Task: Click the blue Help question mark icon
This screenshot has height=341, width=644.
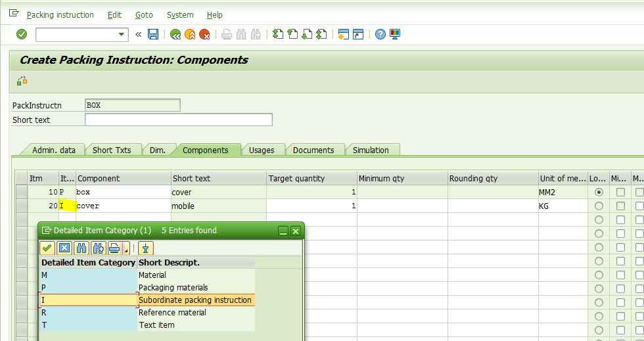Action: tap(380, 35)
